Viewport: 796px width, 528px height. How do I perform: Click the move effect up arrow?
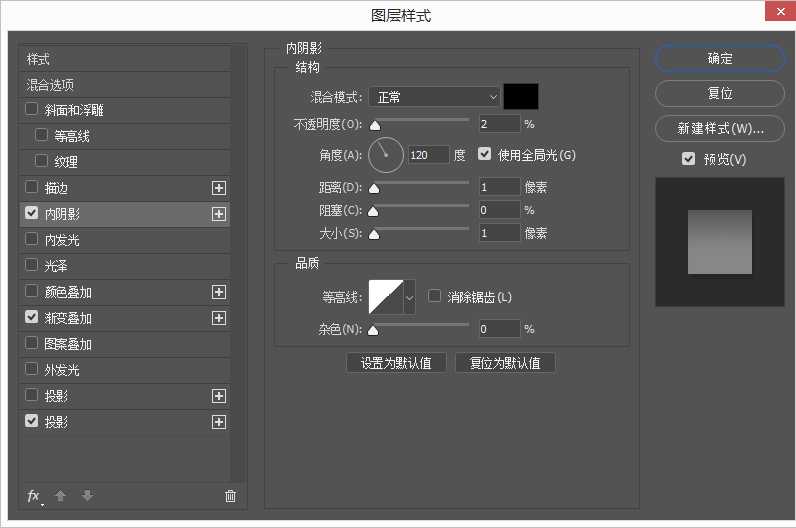tap(60, 496)
